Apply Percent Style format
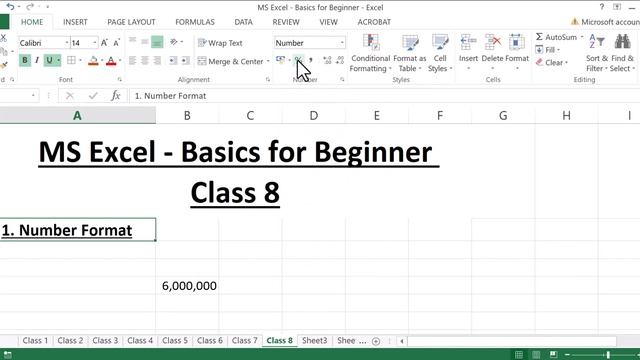The width and height of the screenshot is (640, 360). point(299,60)
